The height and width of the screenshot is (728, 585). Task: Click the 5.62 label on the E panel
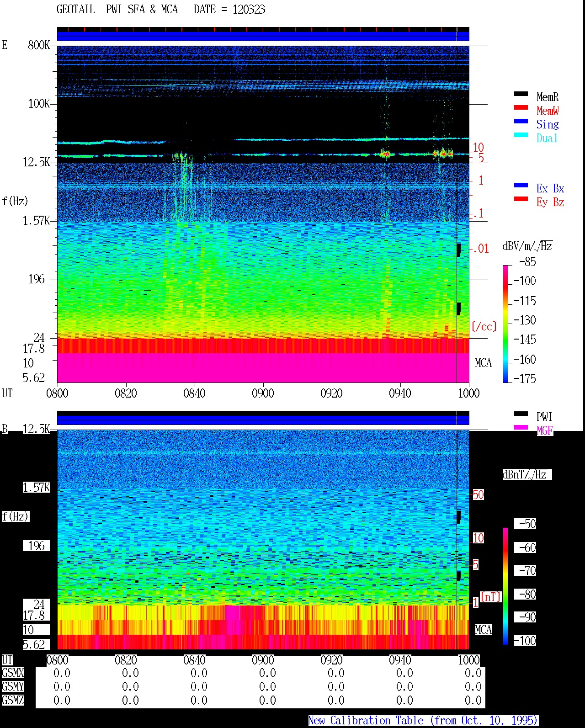tap(33, 377)
